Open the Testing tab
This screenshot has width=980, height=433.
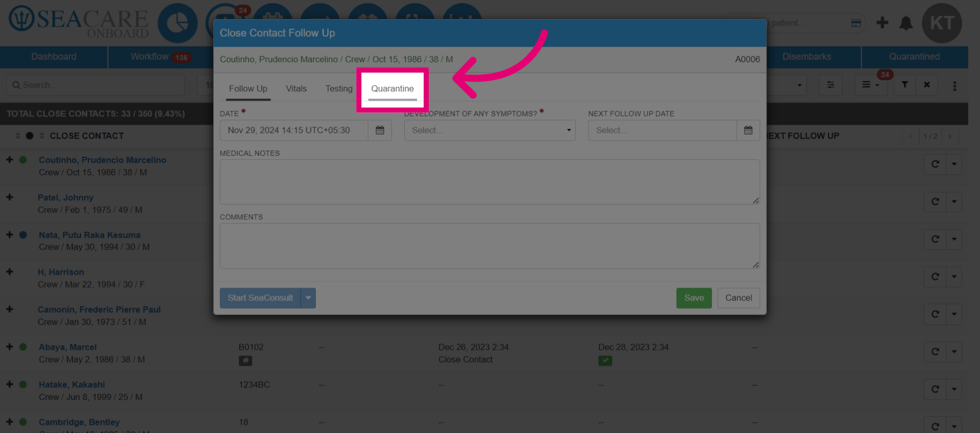(339, 89)
